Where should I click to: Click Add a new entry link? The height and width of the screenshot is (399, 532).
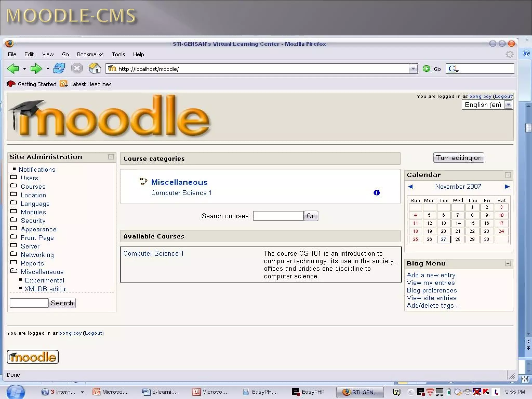coord(431,275)
